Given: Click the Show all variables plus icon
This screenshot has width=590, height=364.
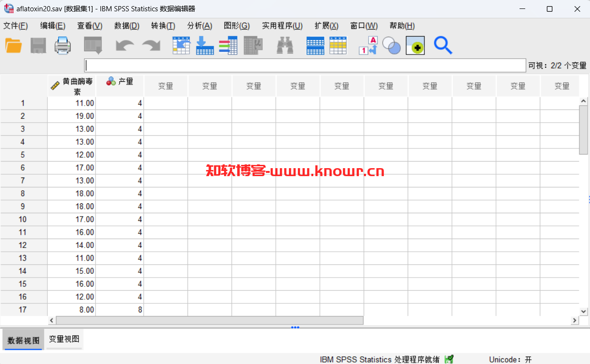Looking at the screenshot, I should [x=415, y=46].
